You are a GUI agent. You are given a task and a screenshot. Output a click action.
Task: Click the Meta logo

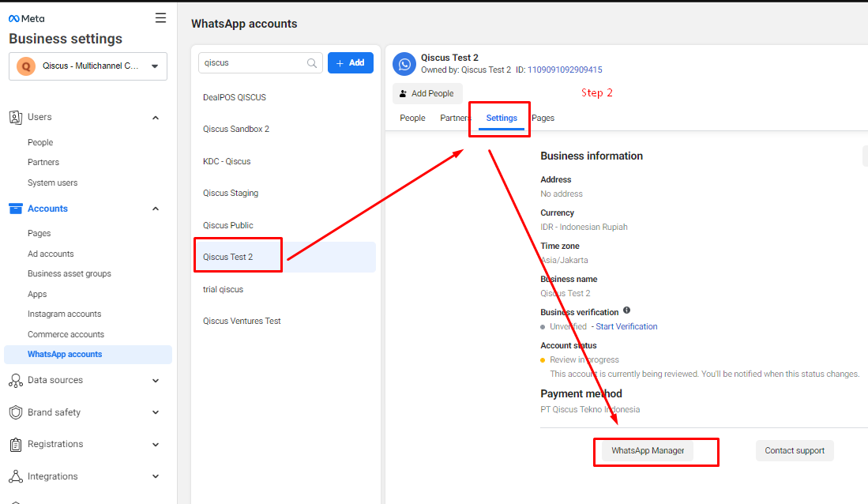click(x=25, y=19)
